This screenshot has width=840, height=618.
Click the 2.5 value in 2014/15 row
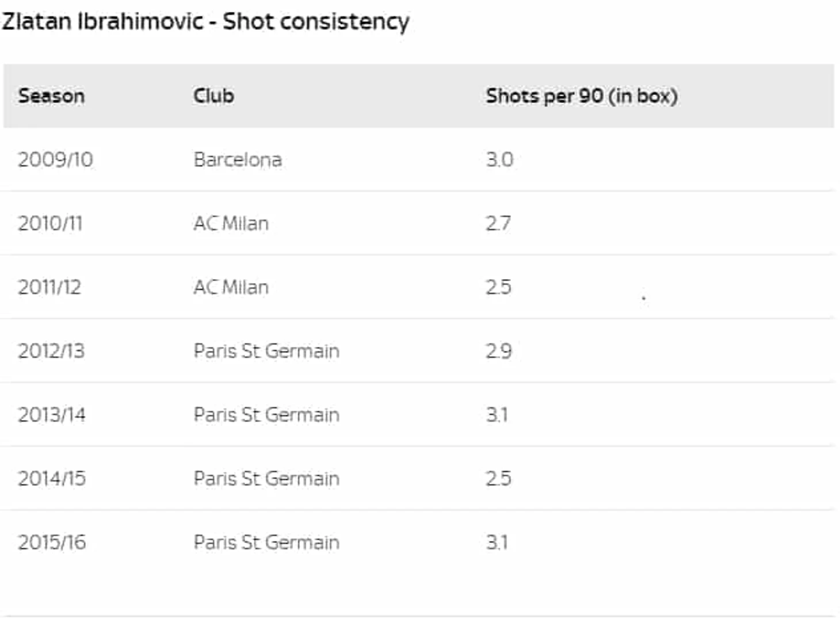click(498, 479)
